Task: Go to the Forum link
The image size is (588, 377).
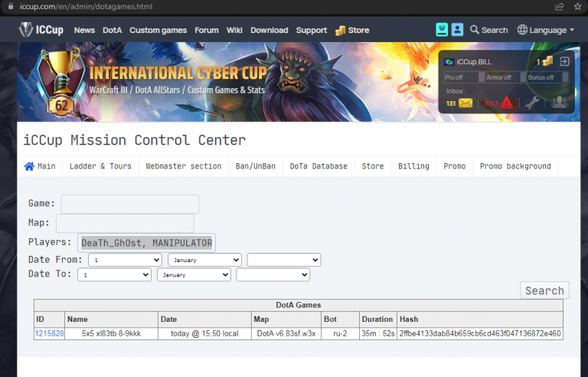Action: [207, 30]
